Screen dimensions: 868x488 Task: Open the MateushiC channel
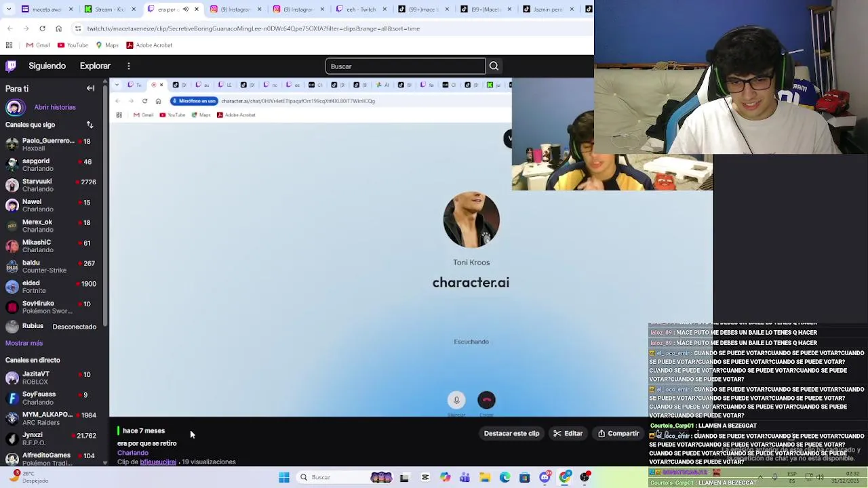click(53, 246)
